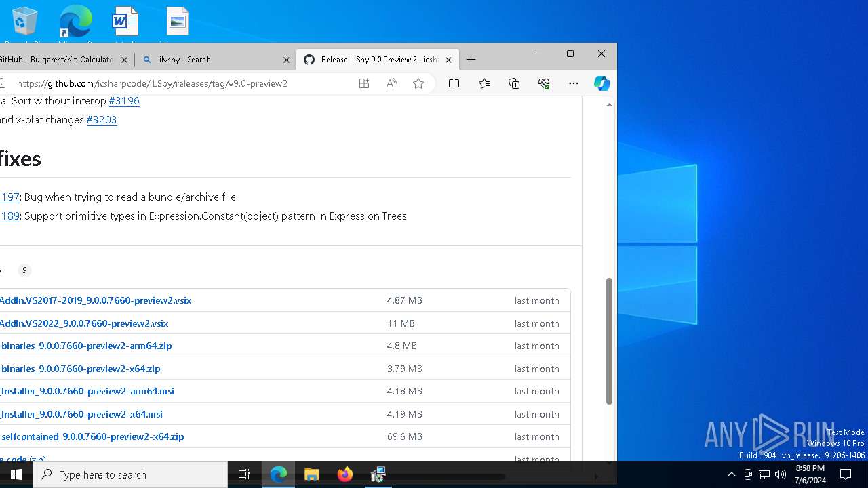Viewport: 868px width, 488px height.
Task: Close the GitHub Kit-Calculator tab
Action: click(124, 60)
